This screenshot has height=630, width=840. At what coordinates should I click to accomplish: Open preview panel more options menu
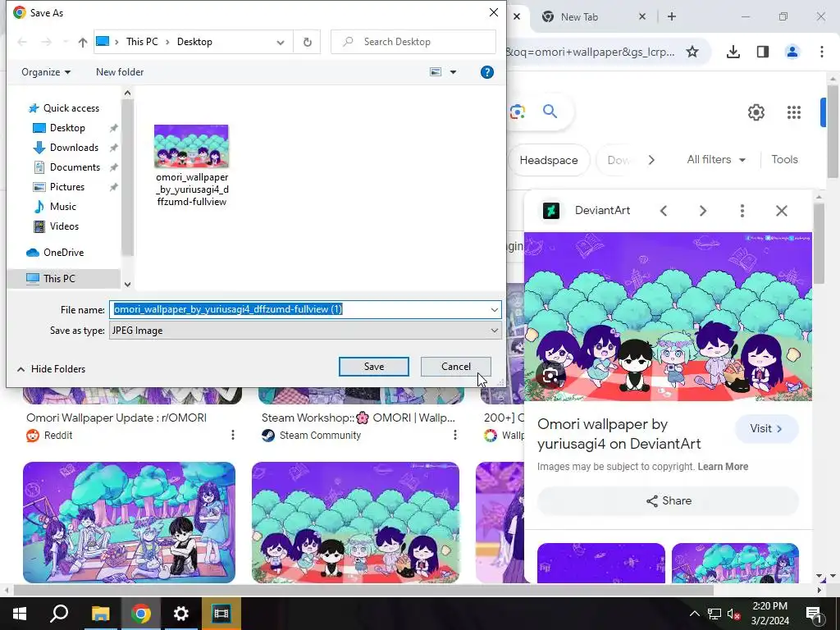coord(742,211)
